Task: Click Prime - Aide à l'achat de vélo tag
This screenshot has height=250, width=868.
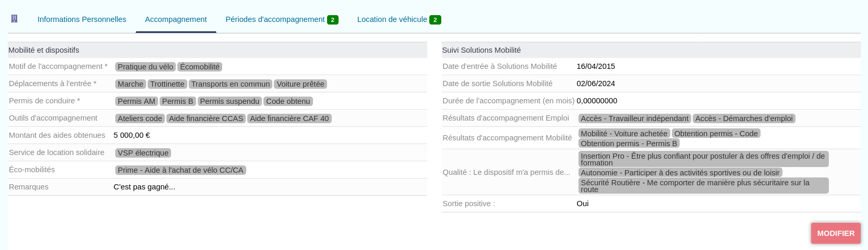Action: (180, 170)
